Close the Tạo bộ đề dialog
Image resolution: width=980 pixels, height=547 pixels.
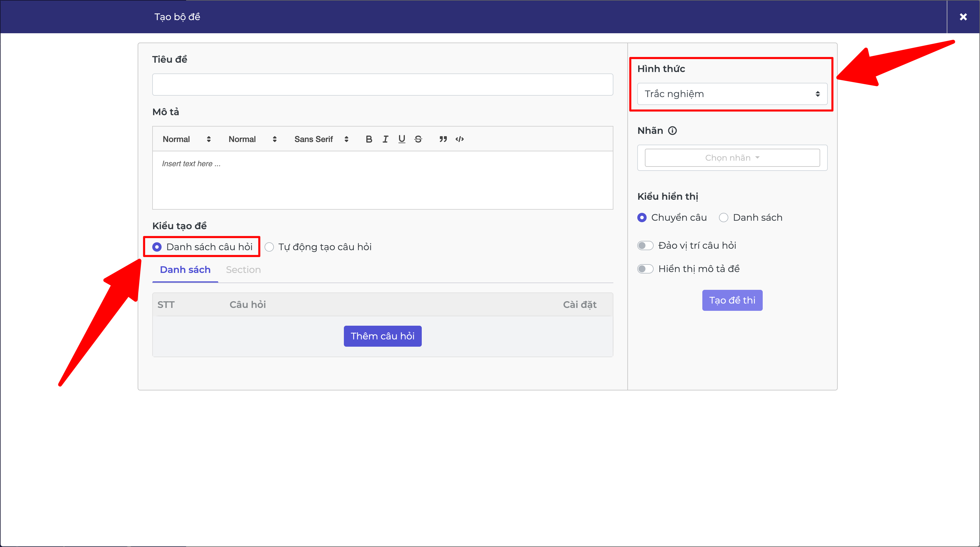[963, 17]
